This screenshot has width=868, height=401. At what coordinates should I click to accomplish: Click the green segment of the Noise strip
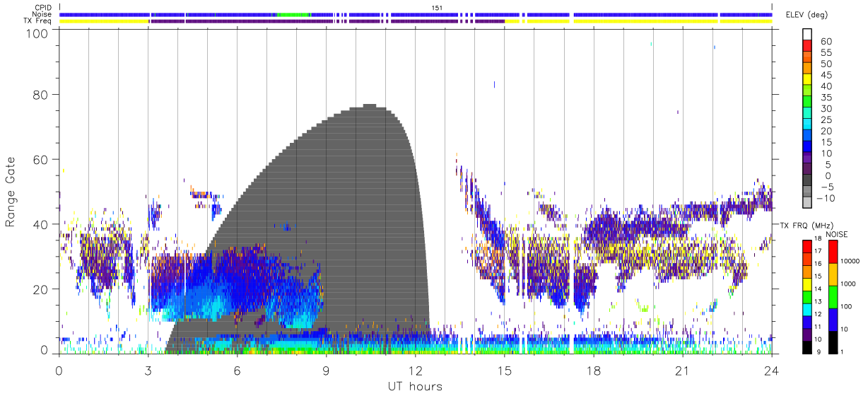pyautogui.click(x=293, y=14)
